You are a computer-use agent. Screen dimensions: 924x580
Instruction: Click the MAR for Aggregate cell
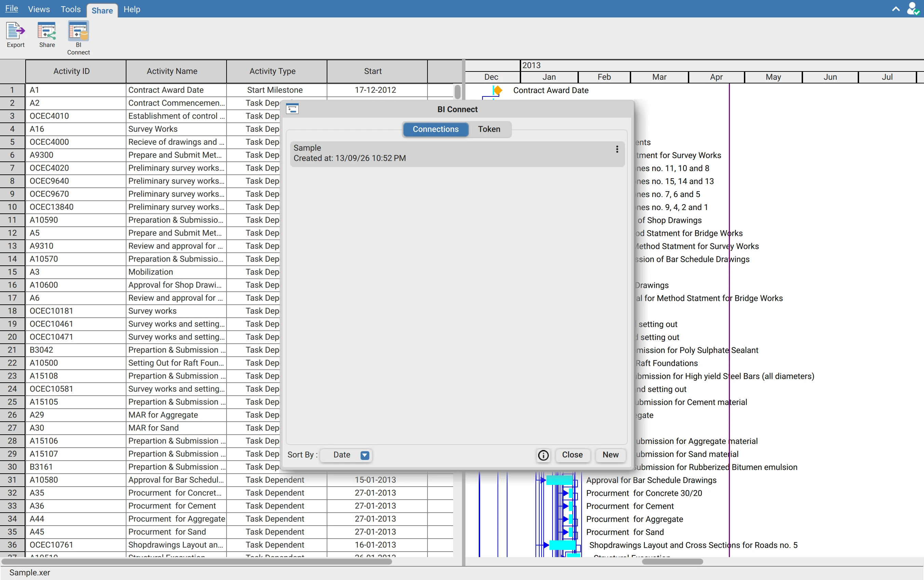[176, 415]
